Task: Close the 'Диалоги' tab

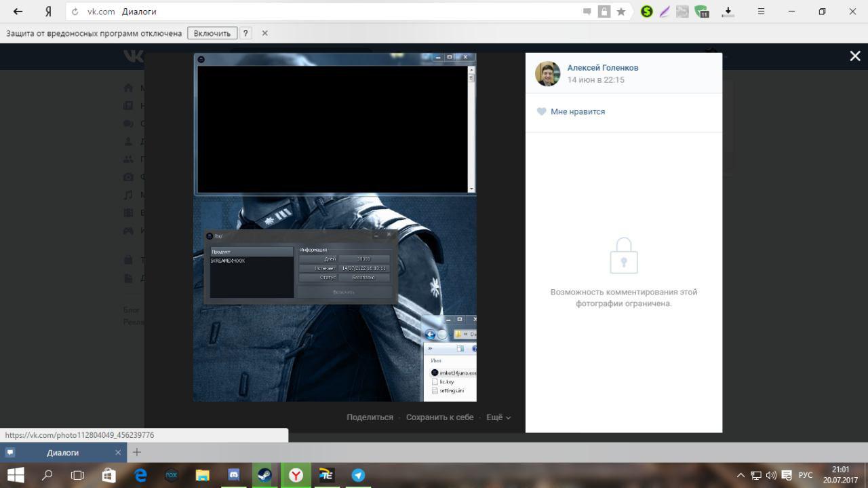Action: (118, 453)
